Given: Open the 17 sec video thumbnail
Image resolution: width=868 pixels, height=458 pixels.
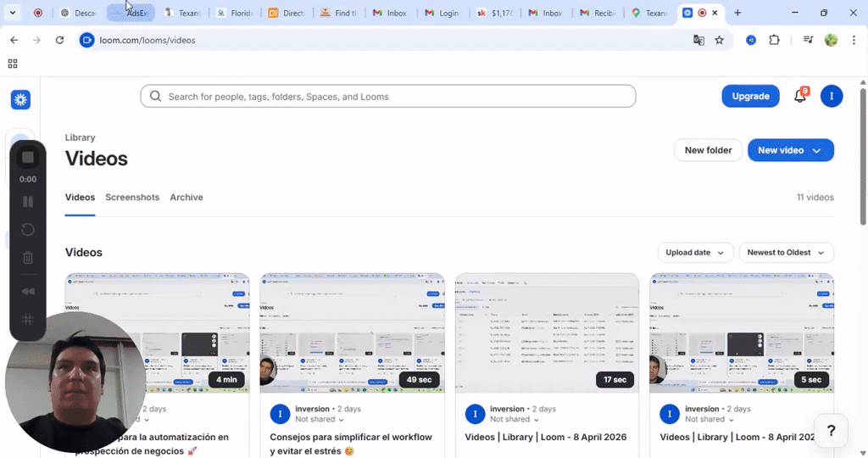Looking at the screenshot, I should (547, 332).
